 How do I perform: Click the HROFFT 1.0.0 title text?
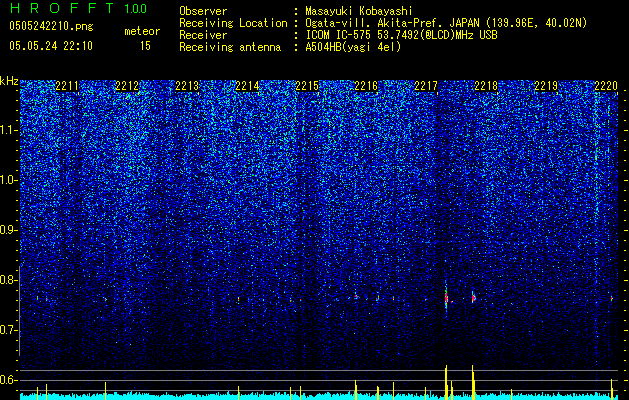click(78, 8)
